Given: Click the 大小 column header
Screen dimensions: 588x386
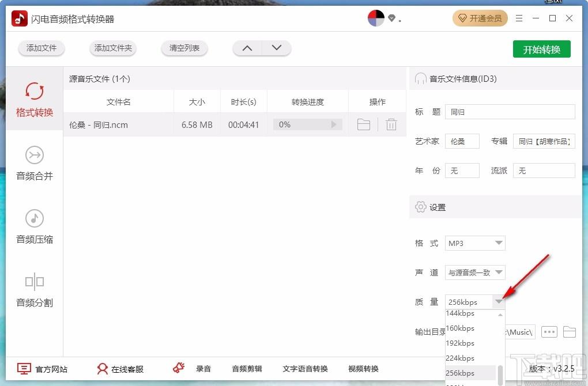Looking at the screenshot, I should pyautogui.click(x=197, y=102).
